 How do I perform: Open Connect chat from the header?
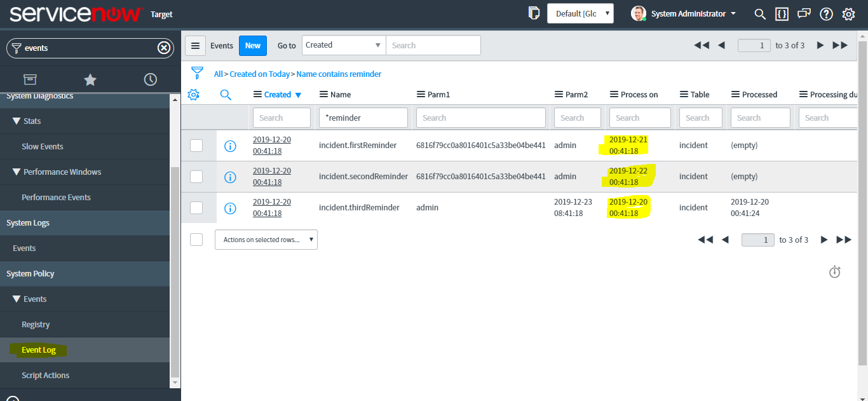point(804,13)
